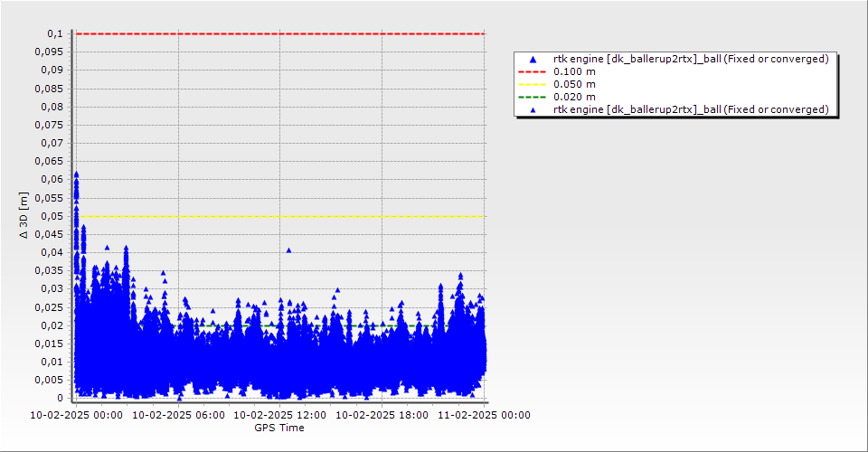Click the '0,035' y-axis tick label
868x452 pixels.
49,270
